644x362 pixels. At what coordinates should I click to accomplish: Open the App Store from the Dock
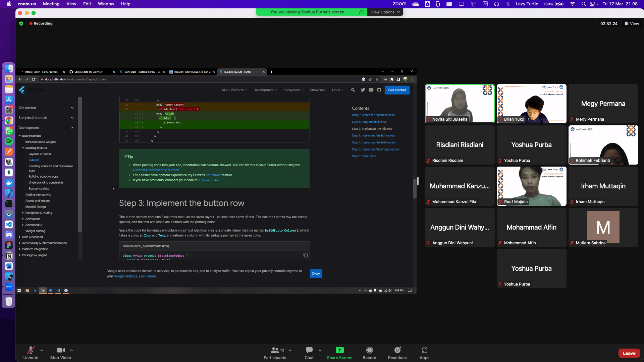click(x=9, y=100)
